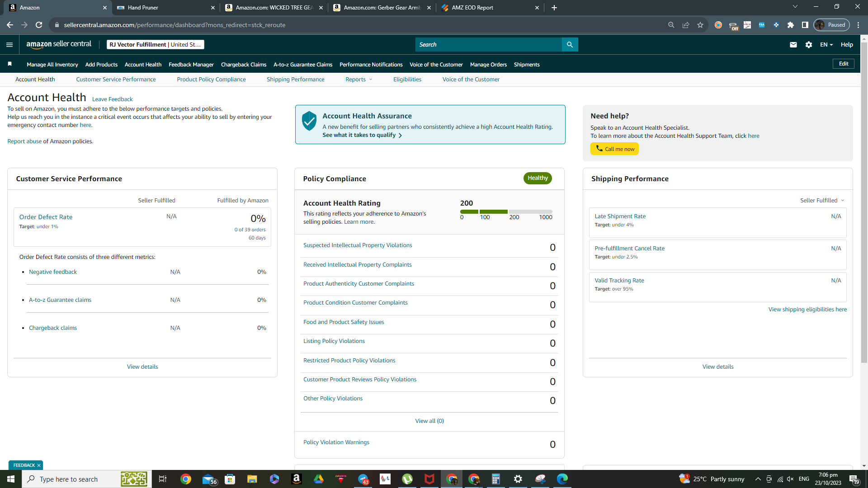868x488 pixels.
Task: Go back to the previous page
Action: [x=10, y=25]
